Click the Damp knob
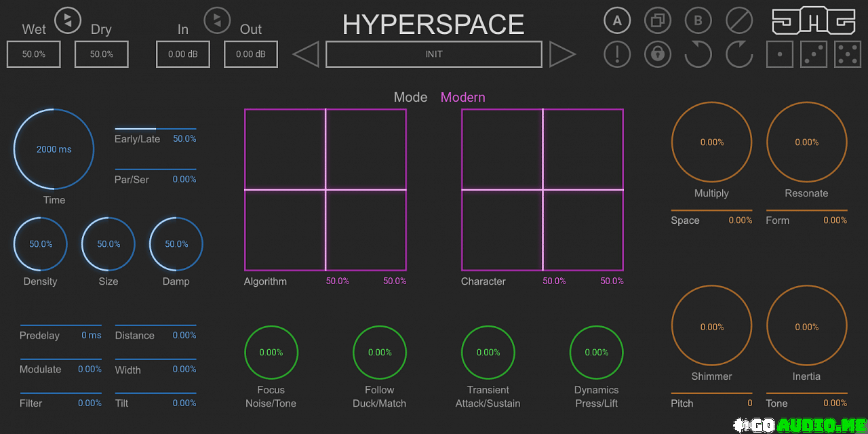 [x=176, y=244]
